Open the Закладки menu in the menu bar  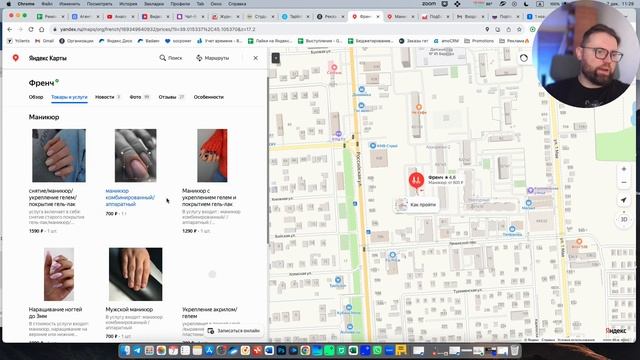click(x=155, y=4)
